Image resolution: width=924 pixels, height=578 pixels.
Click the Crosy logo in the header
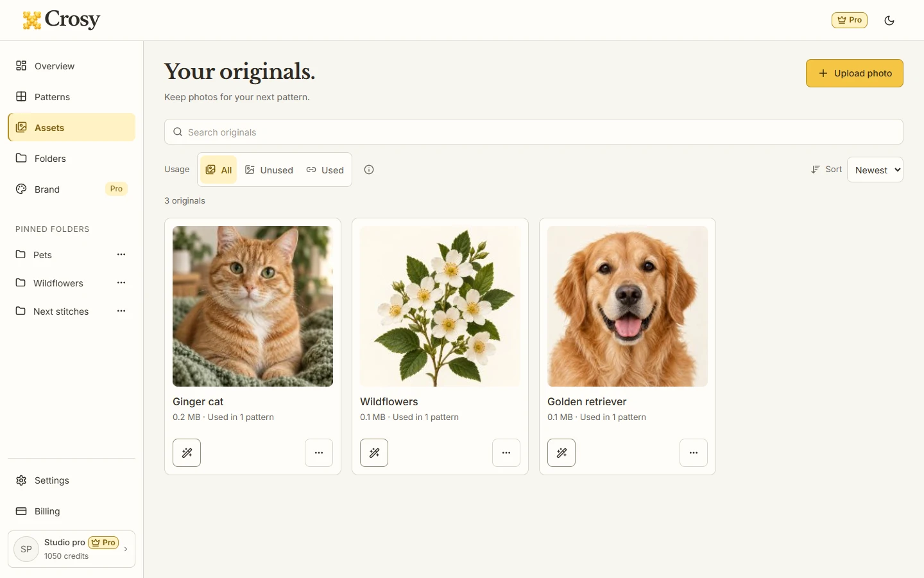click(62, 20)
